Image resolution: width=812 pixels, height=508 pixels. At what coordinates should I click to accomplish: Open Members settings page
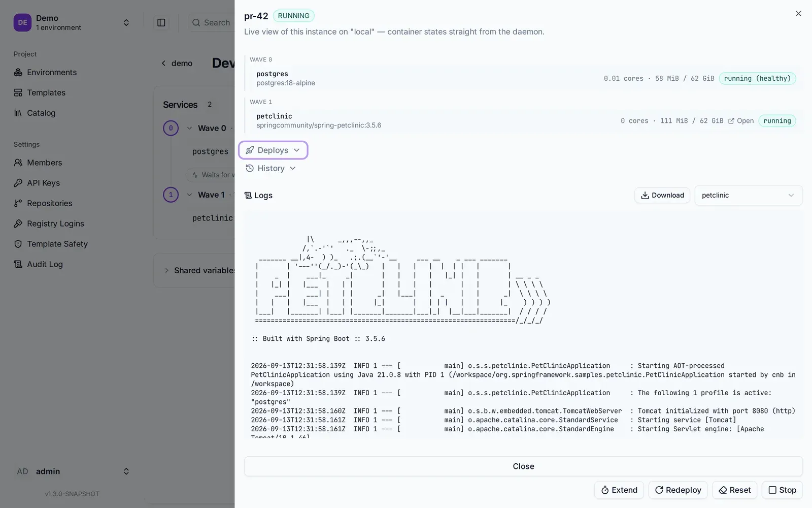coord(45,163)
